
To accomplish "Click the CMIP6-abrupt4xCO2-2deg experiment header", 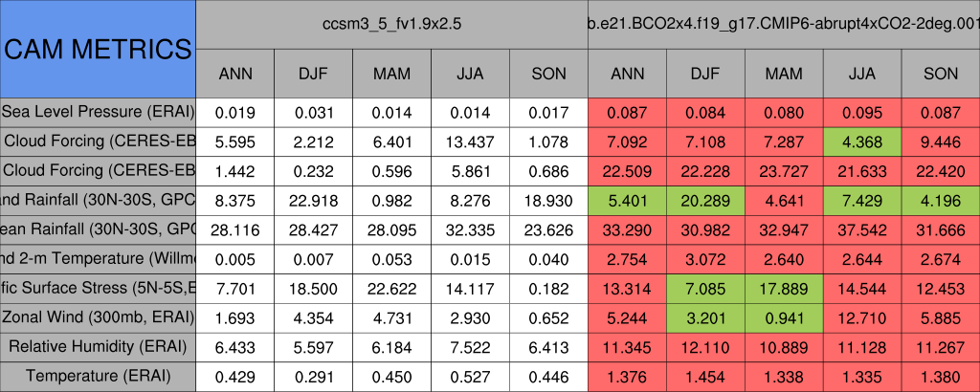I will click(783, 24).
